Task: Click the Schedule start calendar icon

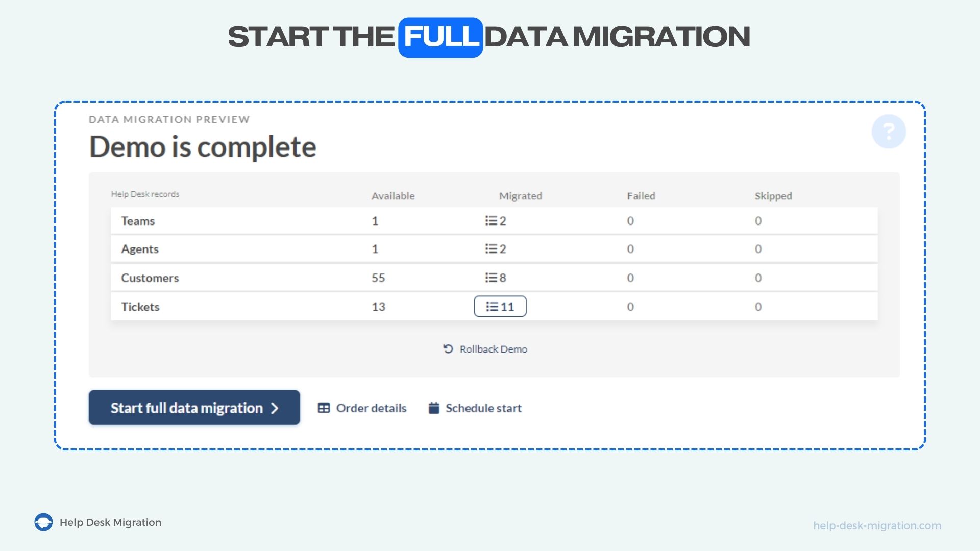Action: click(434, 408)
